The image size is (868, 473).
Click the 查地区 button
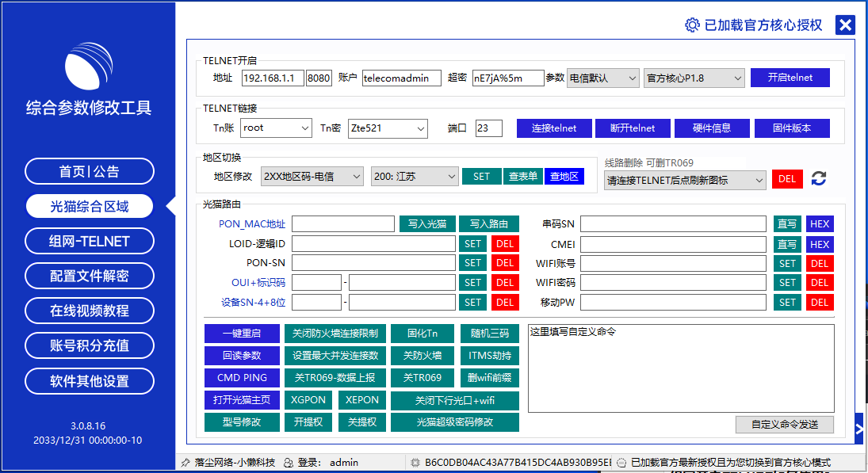[564, 176]
